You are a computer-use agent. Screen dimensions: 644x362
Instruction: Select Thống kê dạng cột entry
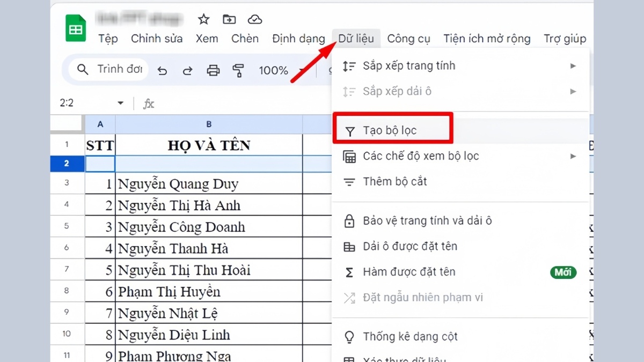click(x=460, y=337)
